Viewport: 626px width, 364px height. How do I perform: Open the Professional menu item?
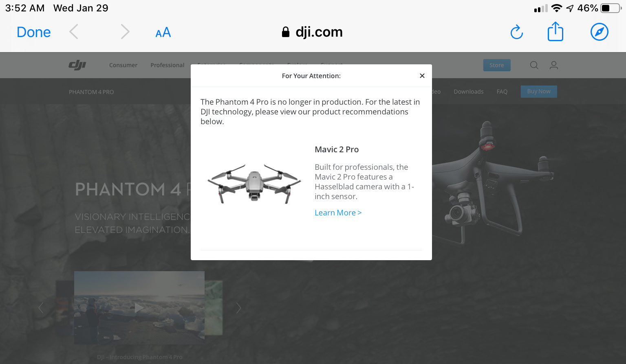point(168,65)
